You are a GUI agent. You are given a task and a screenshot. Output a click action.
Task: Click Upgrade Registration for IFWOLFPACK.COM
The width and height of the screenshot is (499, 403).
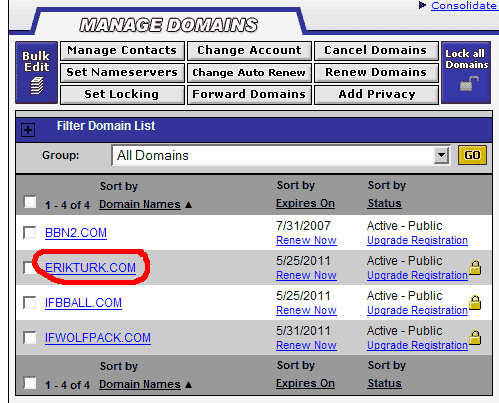tap(417, 345)
